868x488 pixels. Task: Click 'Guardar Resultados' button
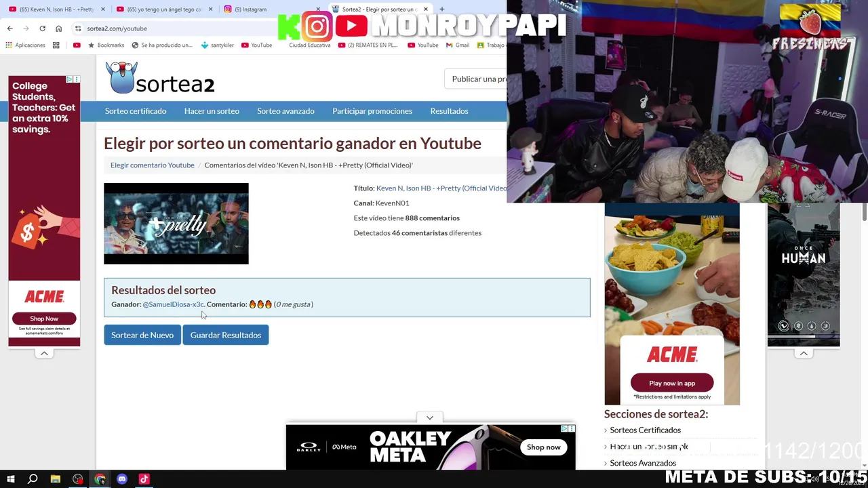pyautogui.click(x=226, y=335)
